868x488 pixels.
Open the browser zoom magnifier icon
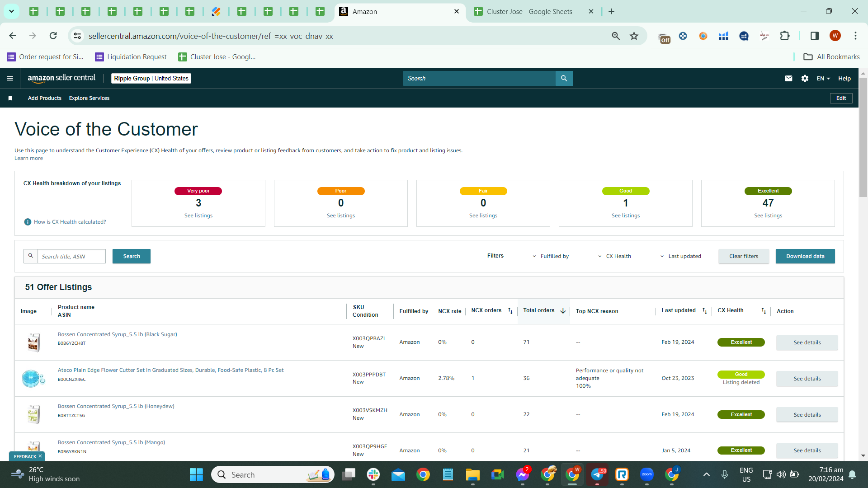click(x=616, y=36)
